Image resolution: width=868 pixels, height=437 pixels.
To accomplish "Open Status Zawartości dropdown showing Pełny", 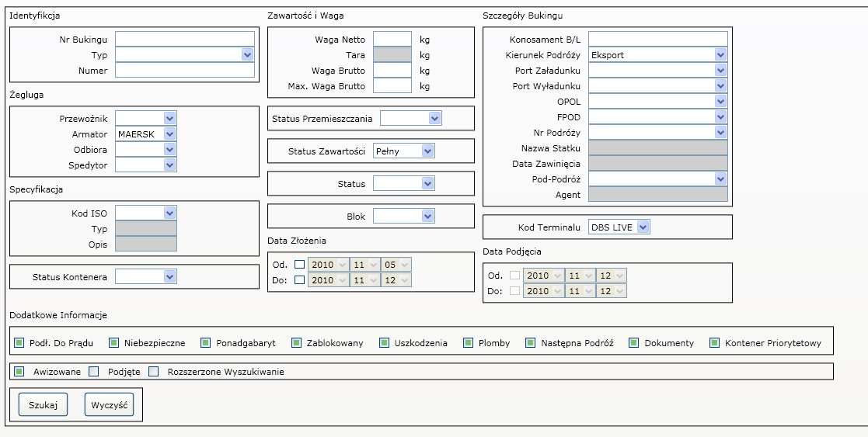I will [404, 151].
